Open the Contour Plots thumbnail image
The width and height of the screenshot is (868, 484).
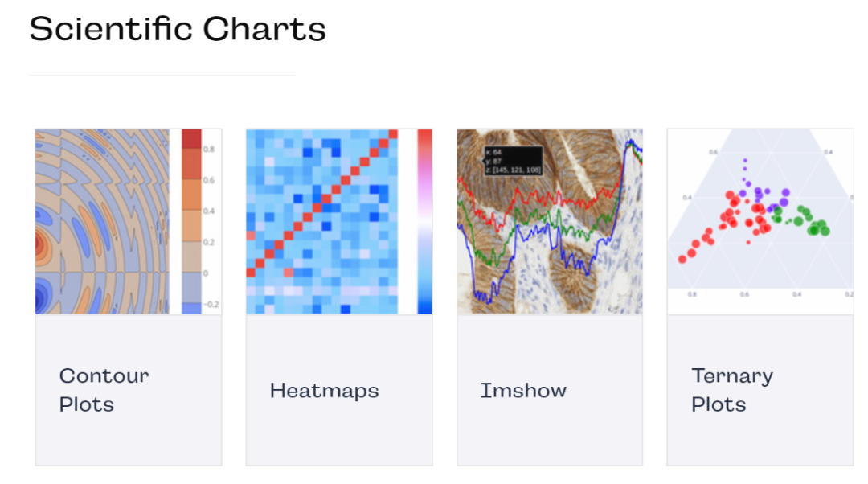(129, 222)
